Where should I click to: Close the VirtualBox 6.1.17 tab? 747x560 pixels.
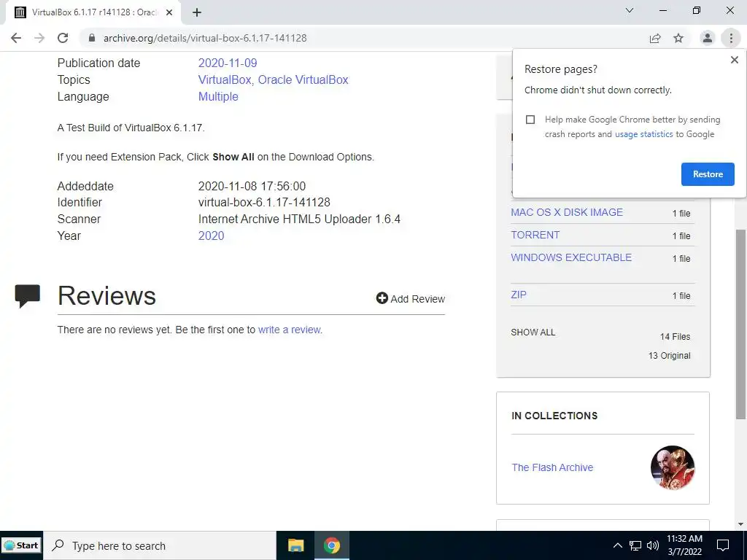pyautogui.click(x=169, y=12)
